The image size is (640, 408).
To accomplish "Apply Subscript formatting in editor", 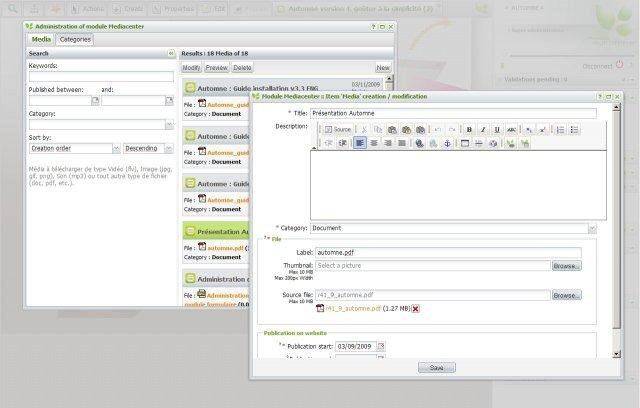I will point(529,130).
